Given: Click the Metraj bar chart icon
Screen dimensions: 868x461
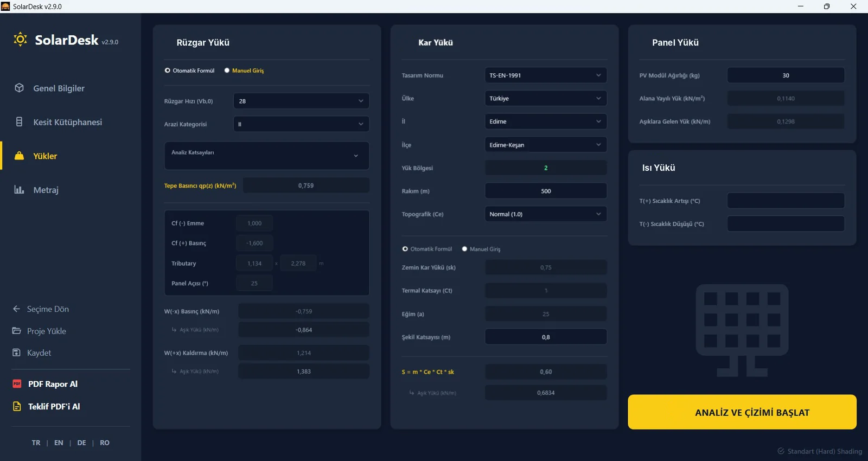Looking at the screenshot, I should [x=19, y=190].
